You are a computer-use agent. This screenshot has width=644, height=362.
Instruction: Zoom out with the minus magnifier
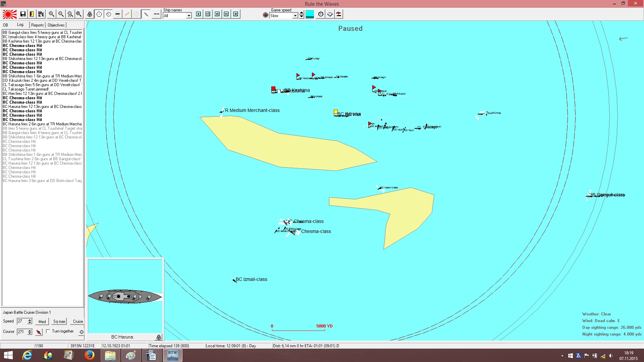click(x=61, y=14)
